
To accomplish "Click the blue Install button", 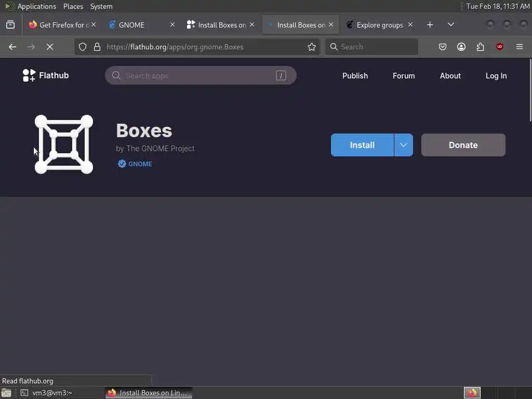I will tap(362, 145).
